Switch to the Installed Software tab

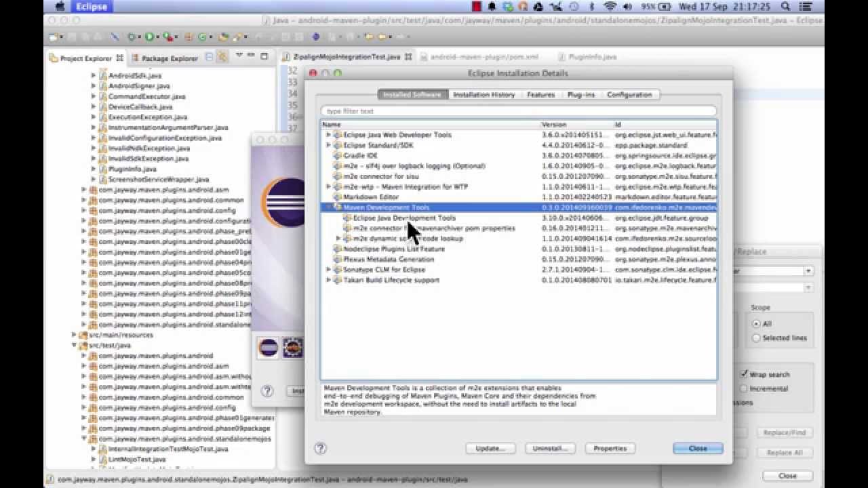(412, 95)
